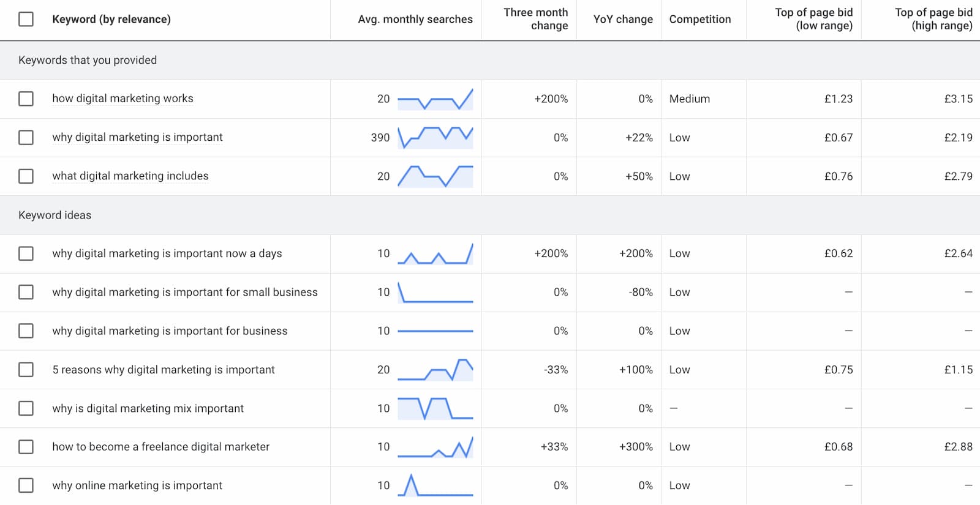The height and width of the screenshot is (505, 980).
Task: Click the trend sparkline for 'how digital marketing works'
Action: (x=435, y=99)
